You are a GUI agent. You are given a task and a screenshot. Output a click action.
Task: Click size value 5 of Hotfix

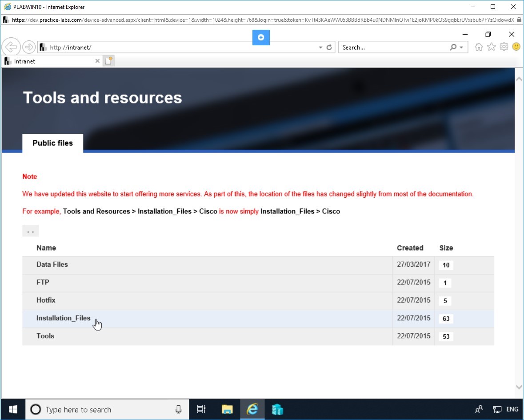click(x=445, y=301)
